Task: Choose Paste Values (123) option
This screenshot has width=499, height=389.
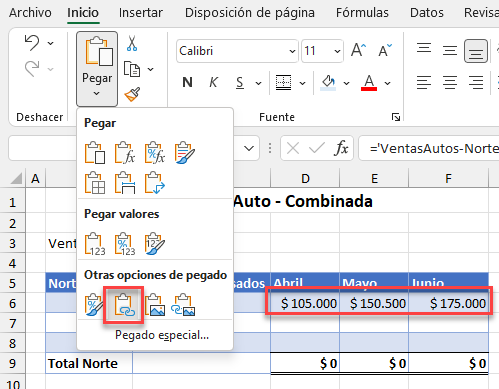Action: 95,244
